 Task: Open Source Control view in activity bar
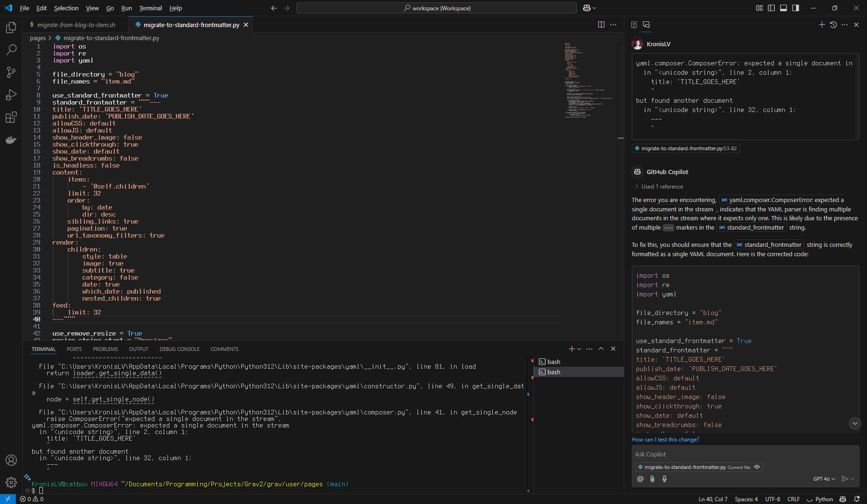(11, 72)
